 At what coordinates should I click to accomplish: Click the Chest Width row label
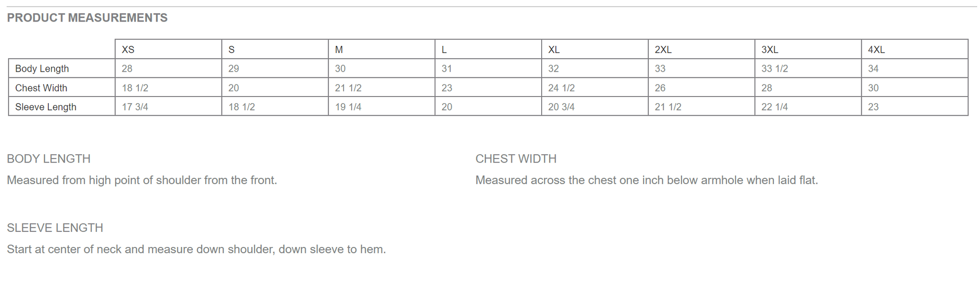[x=41, y=88]
